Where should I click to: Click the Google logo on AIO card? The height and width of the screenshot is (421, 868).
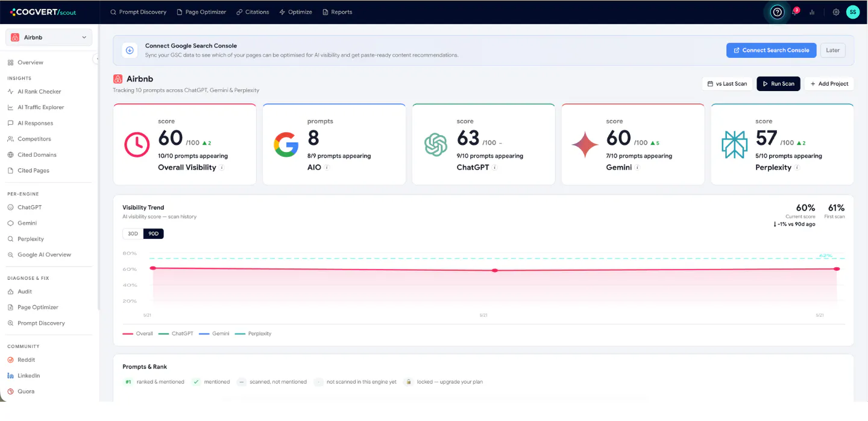click(286, 145)
